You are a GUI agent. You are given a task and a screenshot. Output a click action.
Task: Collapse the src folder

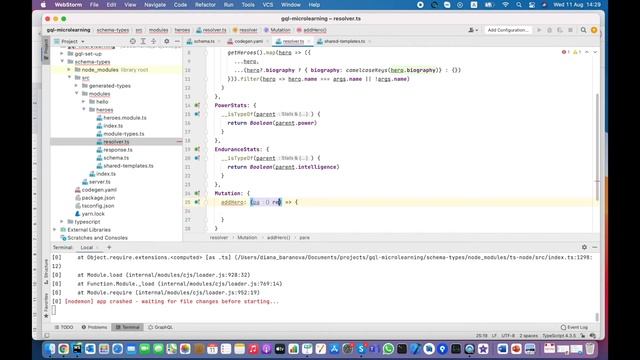pos(69,78)
